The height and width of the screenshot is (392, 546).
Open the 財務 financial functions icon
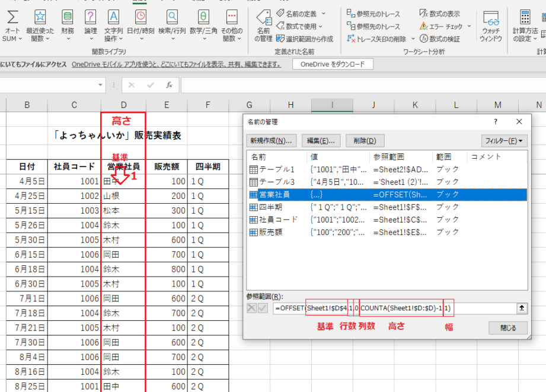pyautogui.click(x=68, y=26)
